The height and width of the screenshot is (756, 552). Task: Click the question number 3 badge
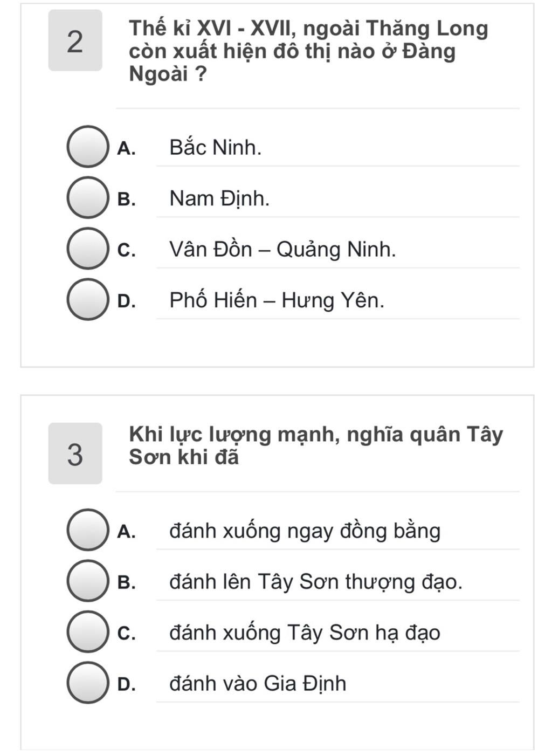coord(75,453)
